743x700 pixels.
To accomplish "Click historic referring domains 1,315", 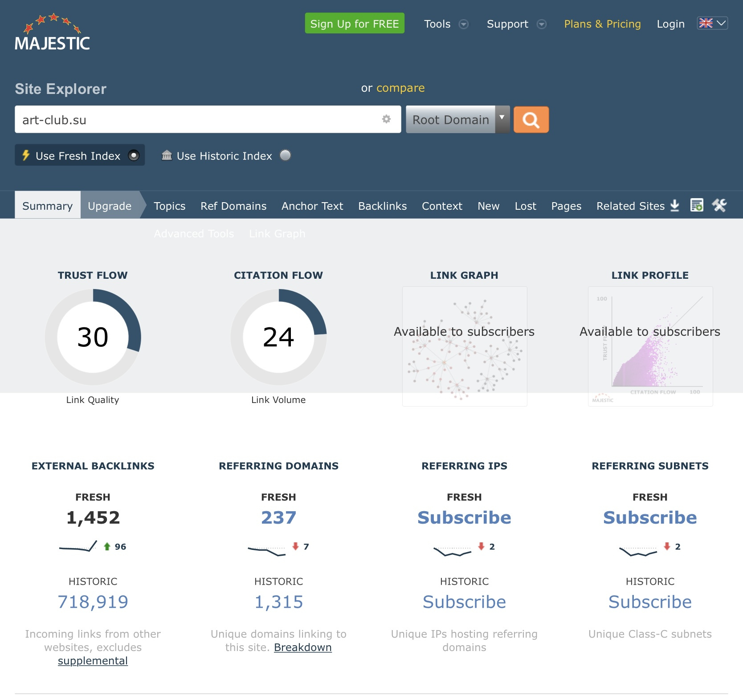I will [278, 602].
